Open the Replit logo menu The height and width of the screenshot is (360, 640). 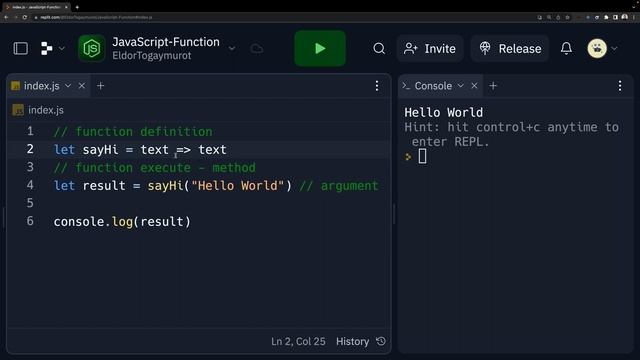click(47, 49)
